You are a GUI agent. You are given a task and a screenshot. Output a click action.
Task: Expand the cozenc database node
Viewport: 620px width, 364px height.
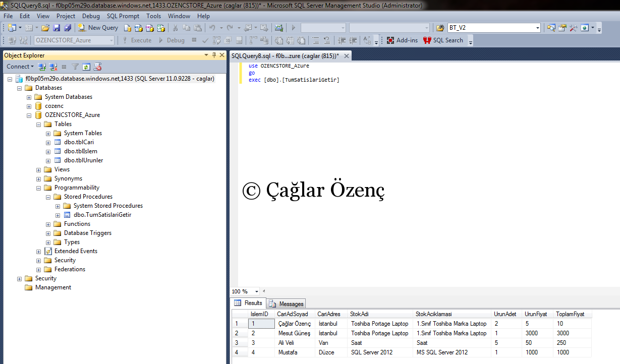(x=29, y=106)
